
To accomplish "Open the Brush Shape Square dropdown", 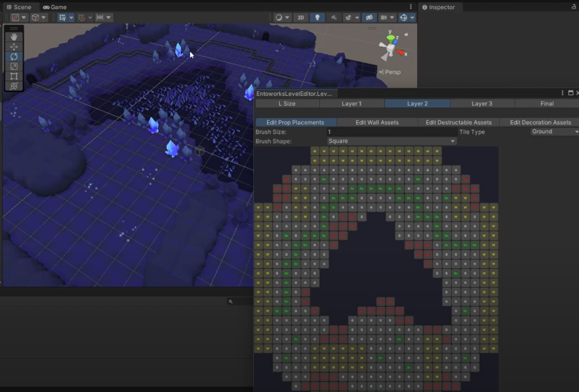I will (392, 141).
